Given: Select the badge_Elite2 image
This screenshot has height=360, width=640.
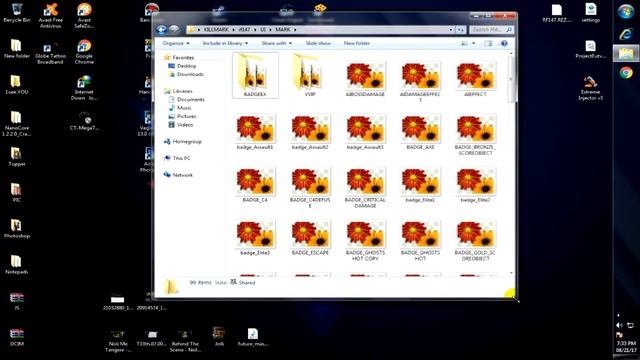Looking at the screenshot, I should 476,184.
